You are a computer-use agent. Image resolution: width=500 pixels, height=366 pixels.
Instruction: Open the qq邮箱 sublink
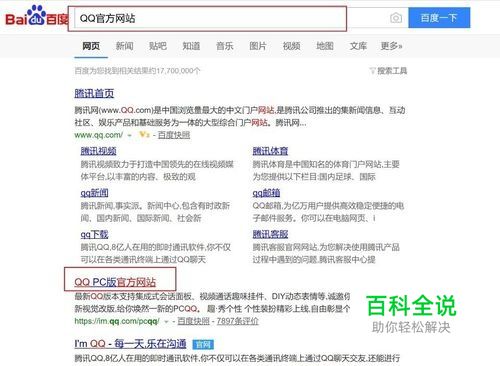click(266, 193)
